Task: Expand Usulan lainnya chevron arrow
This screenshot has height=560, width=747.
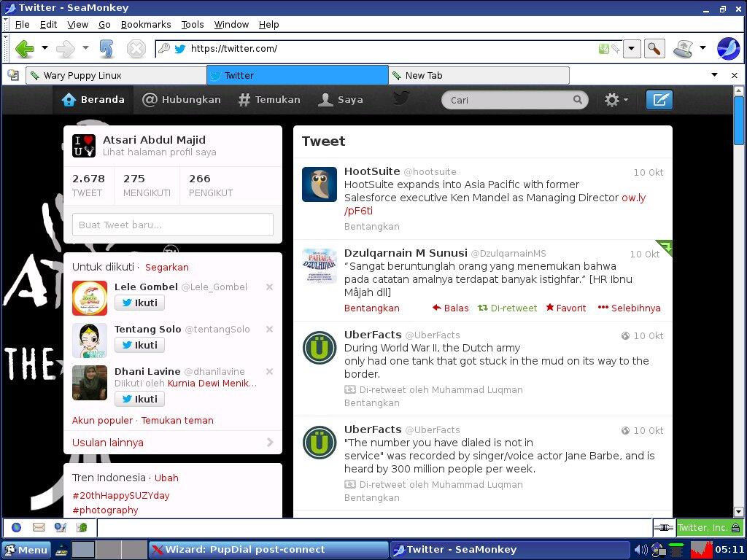Action: [x=270, y=443]
